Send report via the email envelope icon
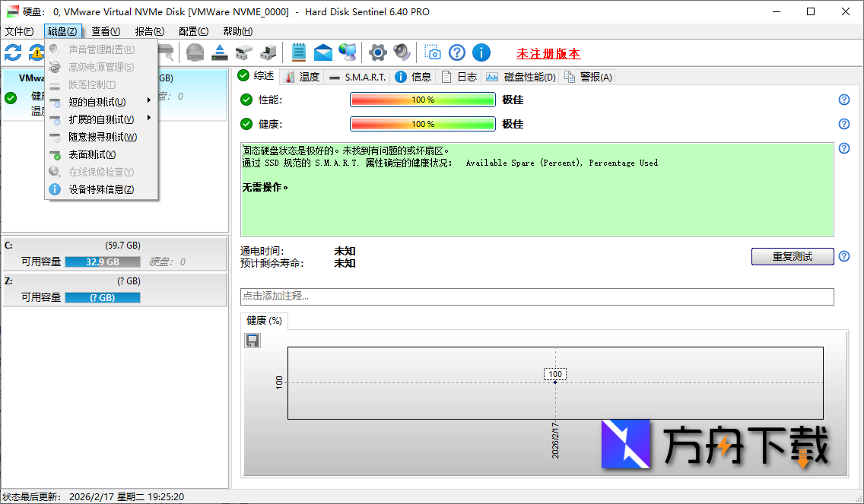 (322, 52)
